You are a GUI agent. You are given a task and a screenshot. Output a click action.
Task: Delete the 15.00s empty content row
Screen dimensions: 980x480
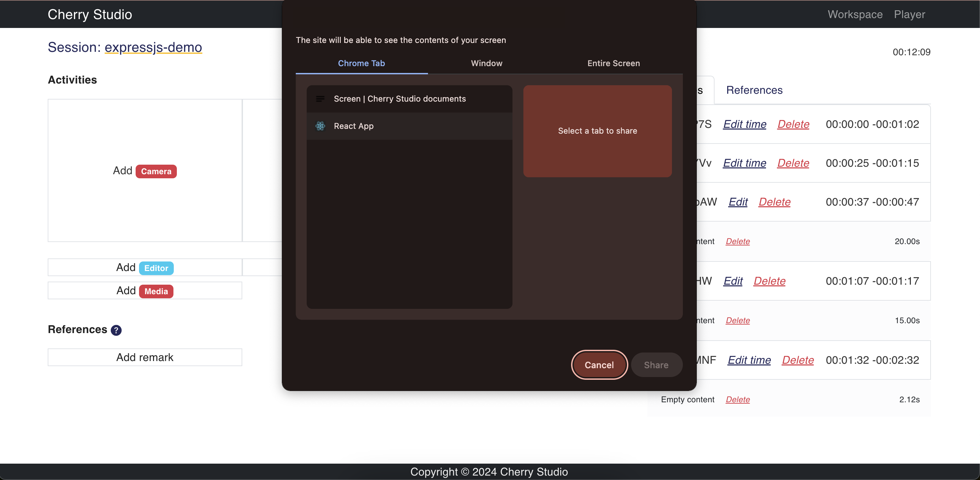click(x=738, y=320)
